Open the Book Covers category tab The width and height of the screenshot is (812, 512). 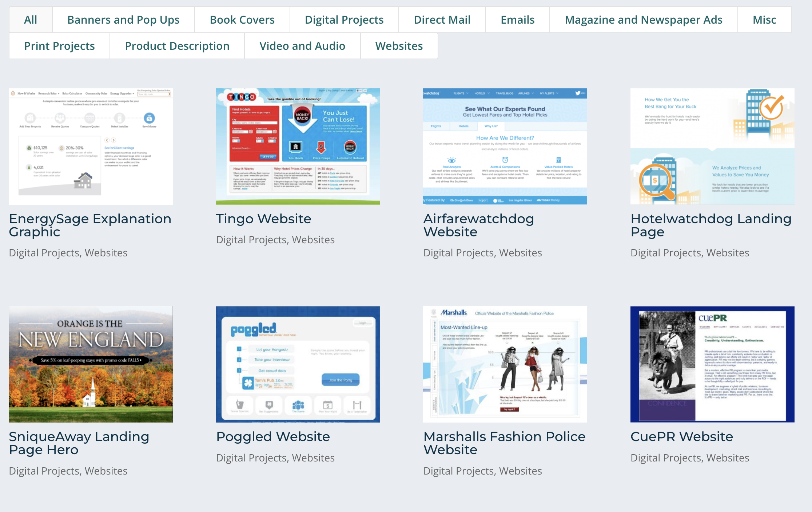[x=242, y=20]
